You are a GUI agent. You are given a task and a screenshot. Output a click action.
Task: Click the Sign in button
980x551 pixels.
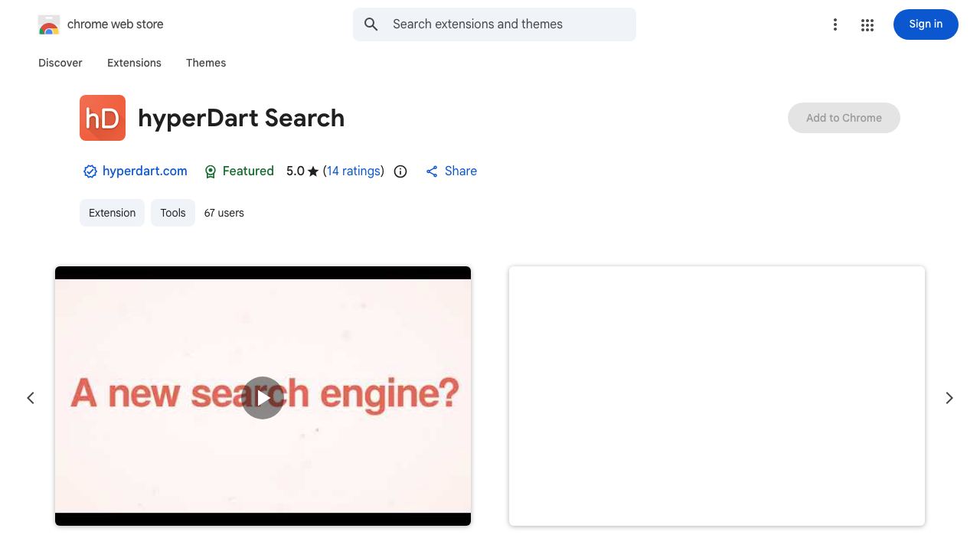tap(926, 24)
